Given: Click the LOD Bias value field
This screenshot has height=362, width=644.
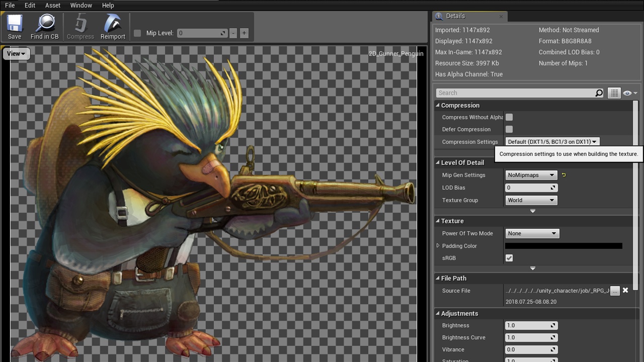Looking at the screenshot, I should point(531,188).
